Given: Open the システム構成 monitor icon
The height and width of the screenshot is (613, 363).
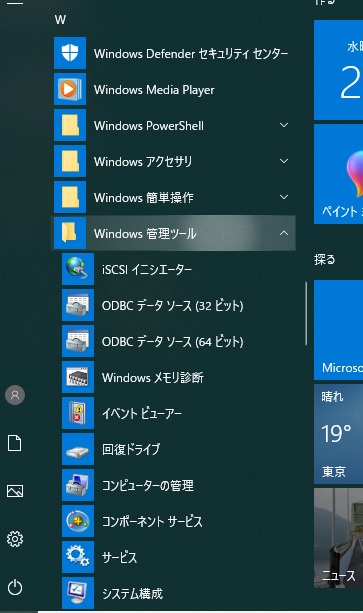Looking at the screenshot, I should point(78,593).
